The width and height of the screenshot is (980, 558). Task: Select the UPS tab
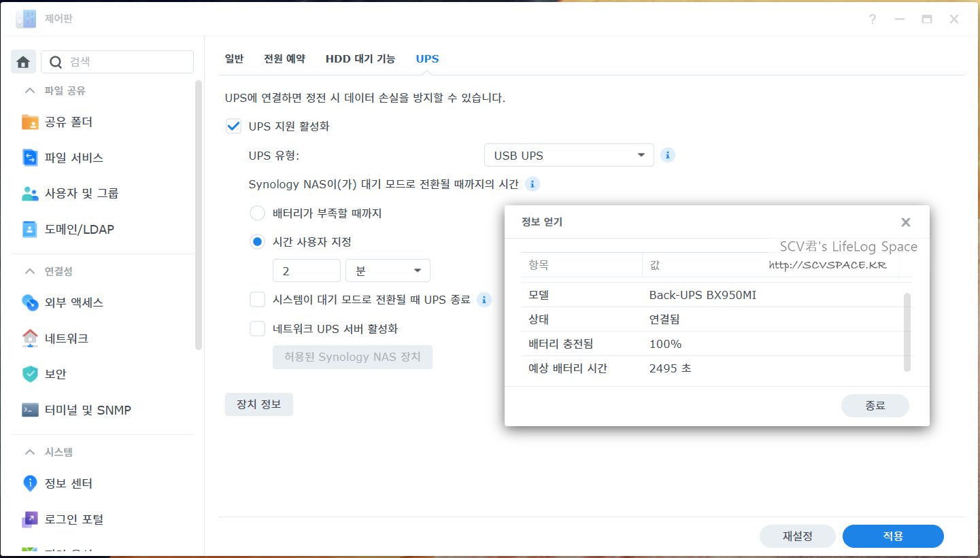tap(427, 58)
